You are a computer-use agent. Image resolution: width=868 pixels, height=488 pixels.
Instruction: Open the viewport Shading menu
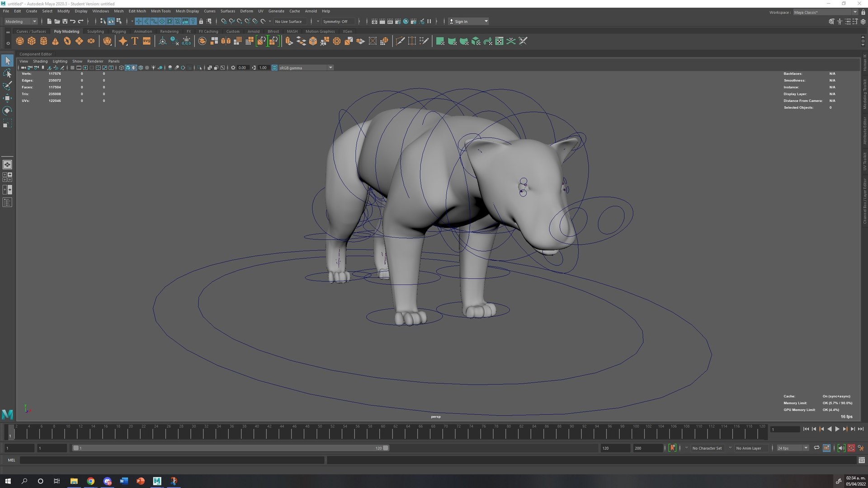click(x=40, y=61)
